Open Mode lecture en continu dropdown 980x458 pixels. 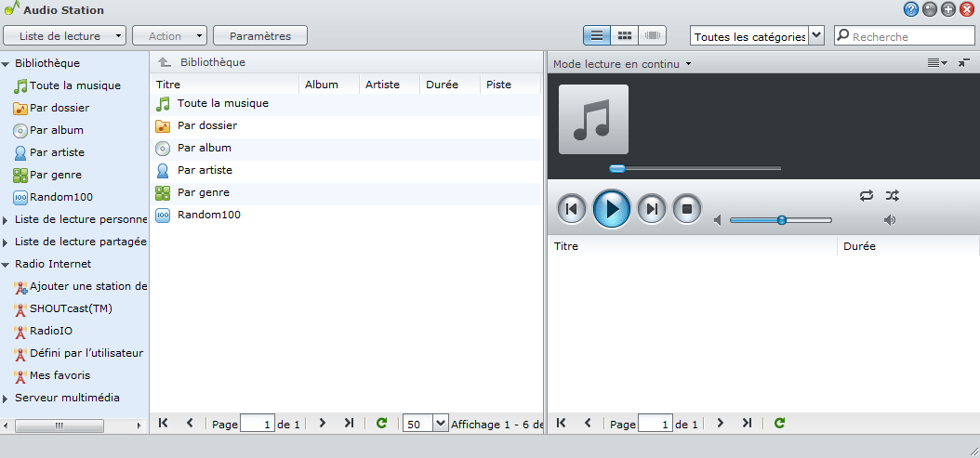(x=622, y=64)
